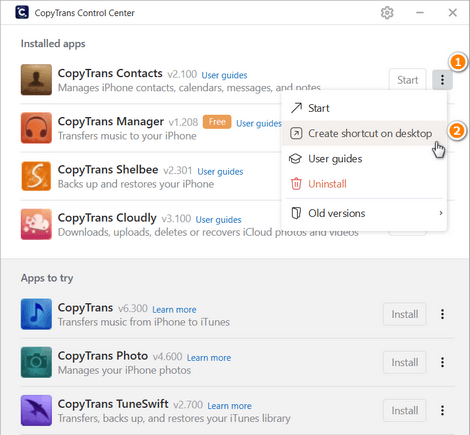
Task: Click the 'Installed apps' heading
Action: (53, 44)
